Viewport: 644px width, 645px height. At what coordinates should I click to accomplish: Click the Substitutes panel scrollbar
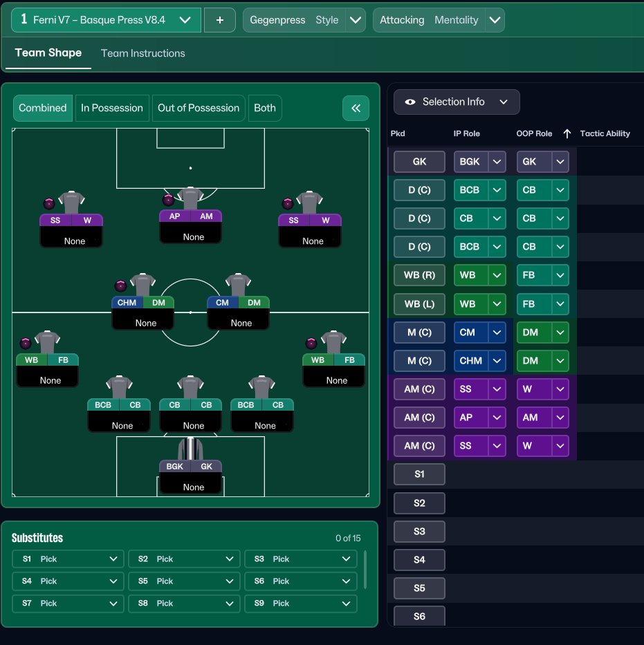(365, 570)
